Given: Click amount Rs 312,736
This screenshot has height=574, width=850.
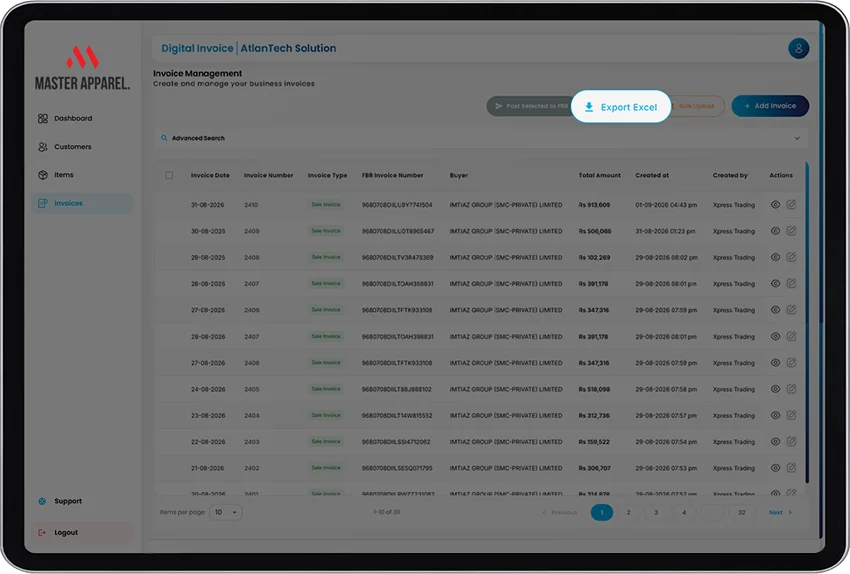Looking at the screenshot, I should tap(594, 416).
